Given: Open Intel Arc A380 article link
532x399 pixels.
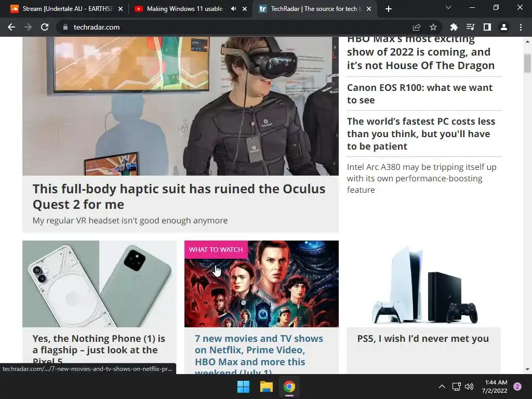Looking at the screenshot, I should click(422, 178).
